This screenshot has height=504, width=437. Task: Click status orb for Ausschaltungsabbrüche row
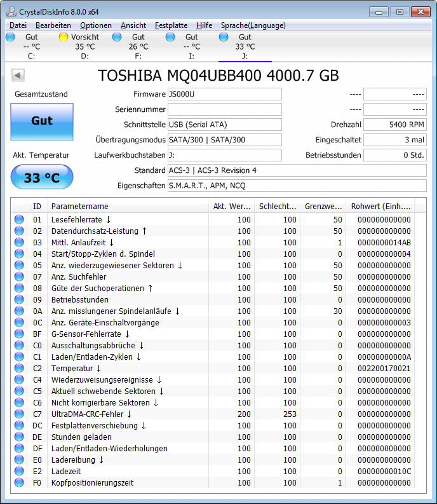click(x=19, y=345)
